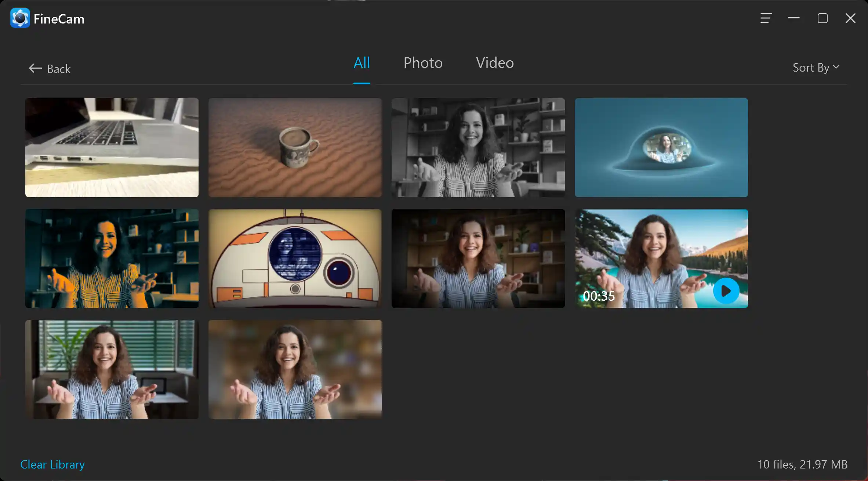Open the bookshelf background portrait thumbnail

[478, 258]
